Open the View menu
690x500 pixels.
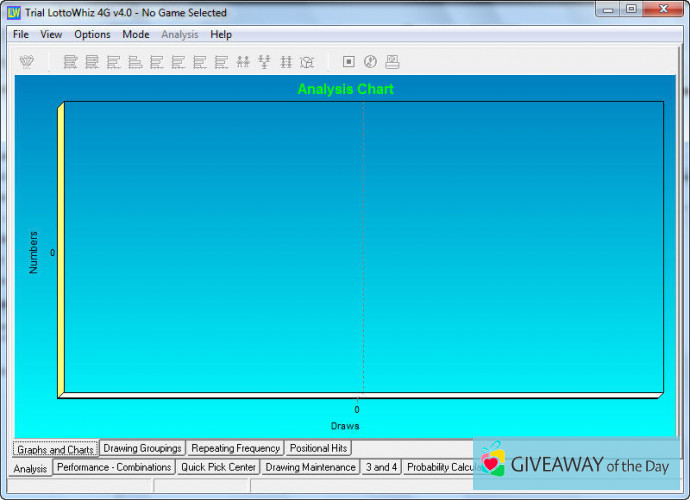tap(51, 34)
